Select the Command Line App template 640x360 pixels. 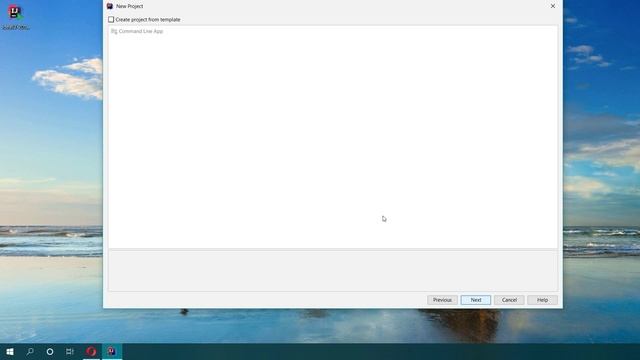pyautogui.click(x=137, y=31)
